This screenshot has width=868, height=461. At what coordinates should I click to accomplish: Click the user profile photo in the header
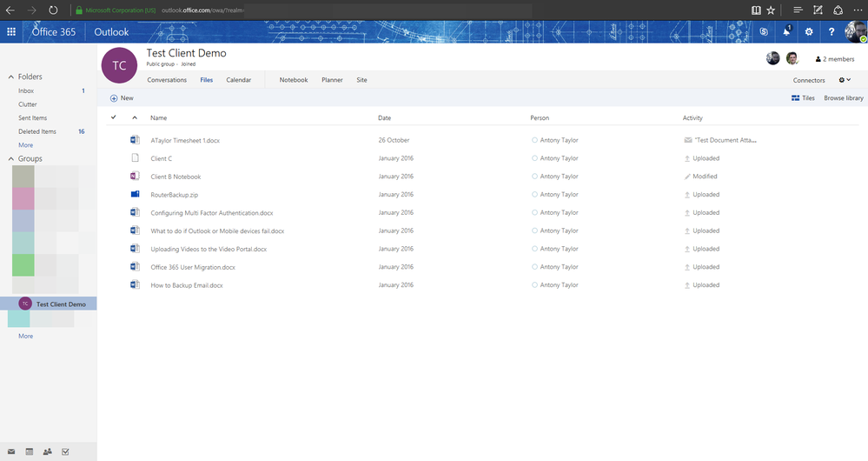(x=856, y=31)
